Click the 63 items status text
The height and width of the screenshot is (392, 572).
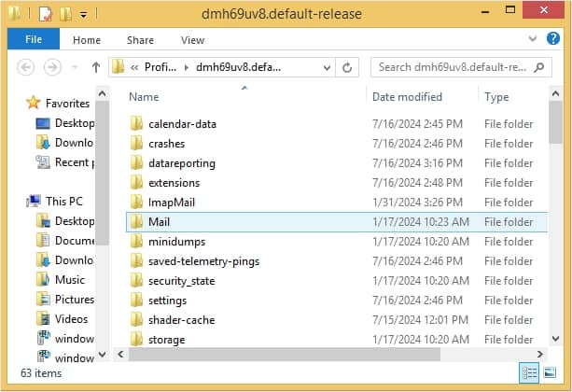41,373
